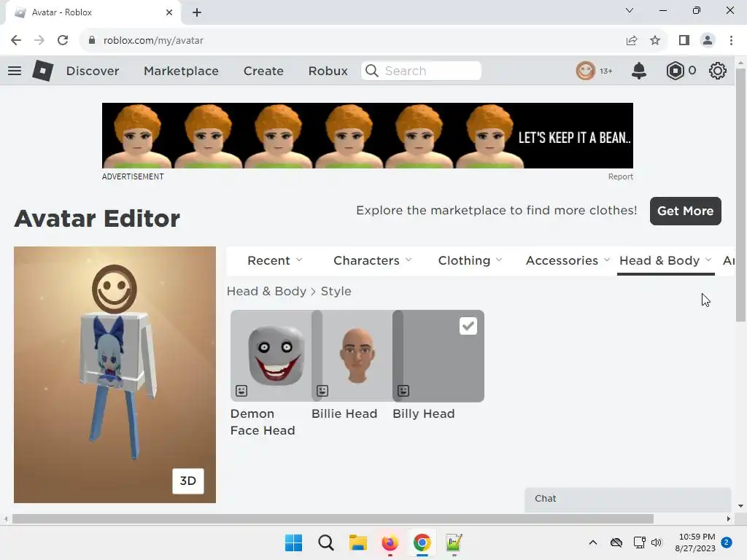Uncheck the equipped Billy Head checkmark
This screenshot has width=747, height=560.
pos(468,326)
